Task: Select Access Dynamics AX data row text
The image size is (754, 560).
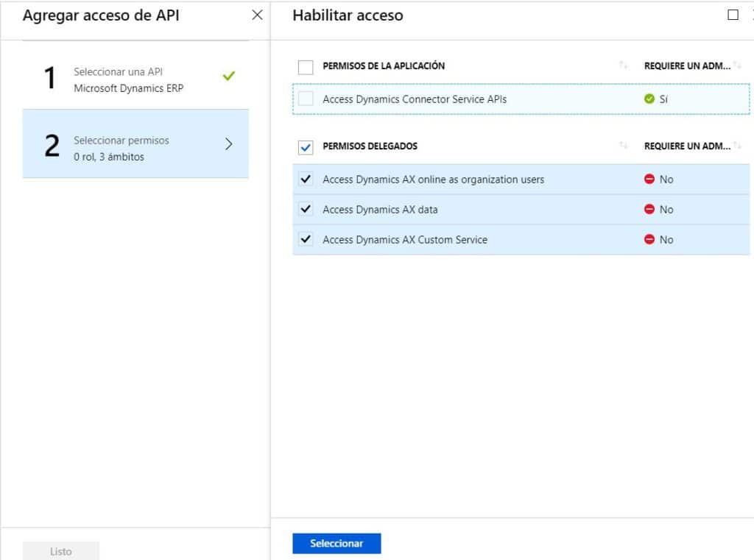Action: (x=380, y=210)
